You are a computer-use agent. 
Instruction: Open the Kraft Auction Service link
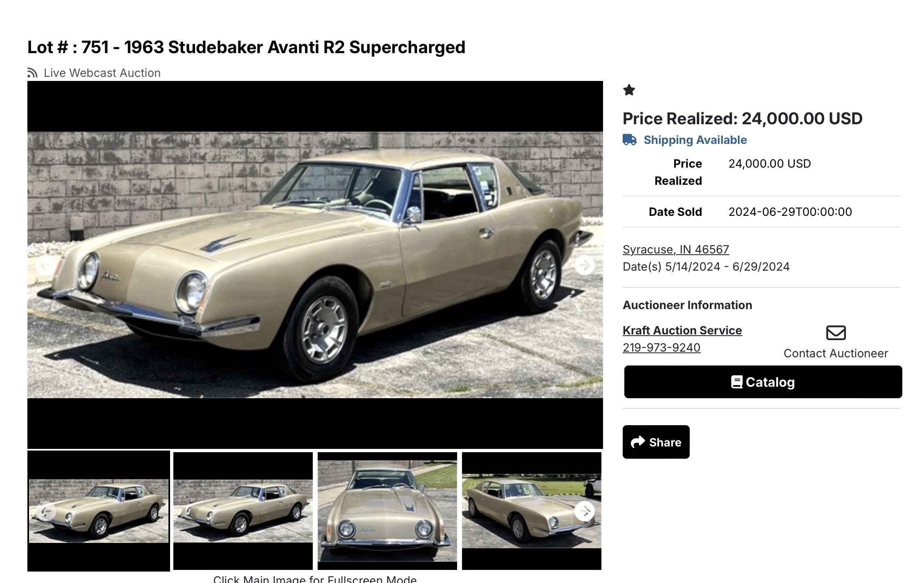coord(682,330)
